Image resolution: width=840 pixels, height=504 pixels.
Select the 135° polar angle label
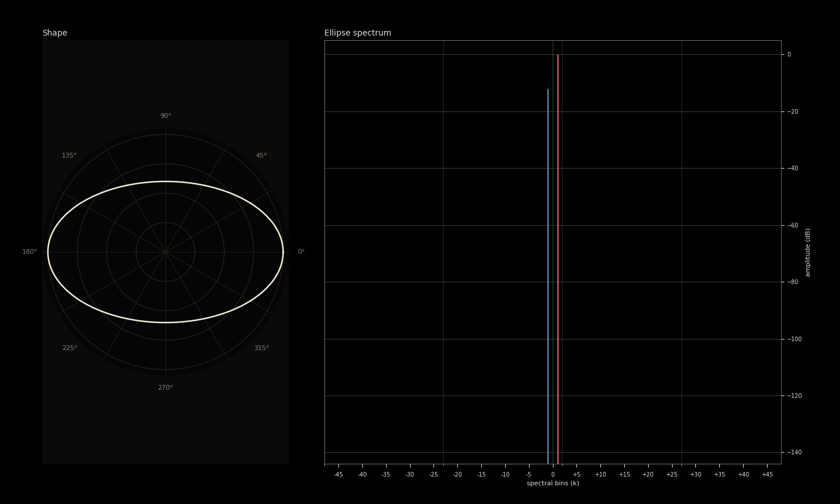pos(69,156)
